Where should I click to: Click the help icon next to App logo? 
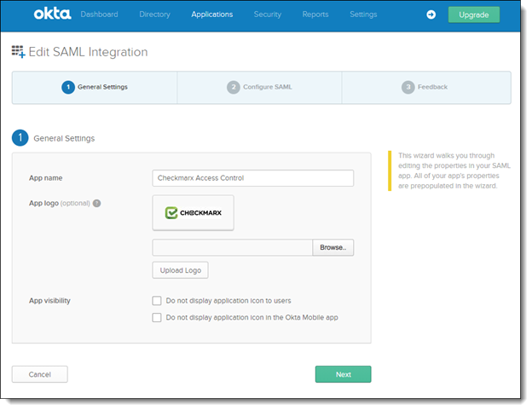[x=96, y=203]
